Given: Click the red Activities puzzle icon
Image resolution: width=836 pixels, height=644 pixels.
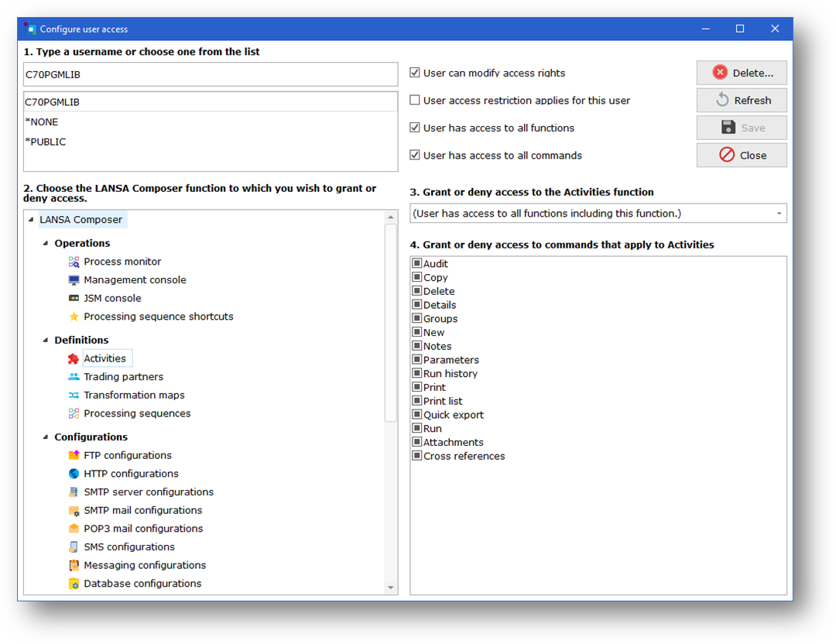Looking at the screenshot, I should (x=74, y=358).
